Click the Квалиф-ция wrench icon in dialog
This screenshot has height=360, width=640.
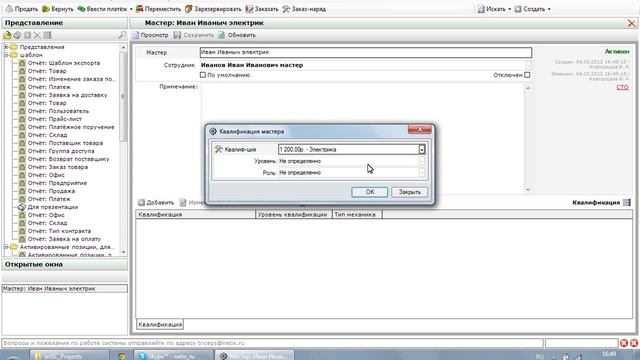pyautogui.click(x=218, y=149)
